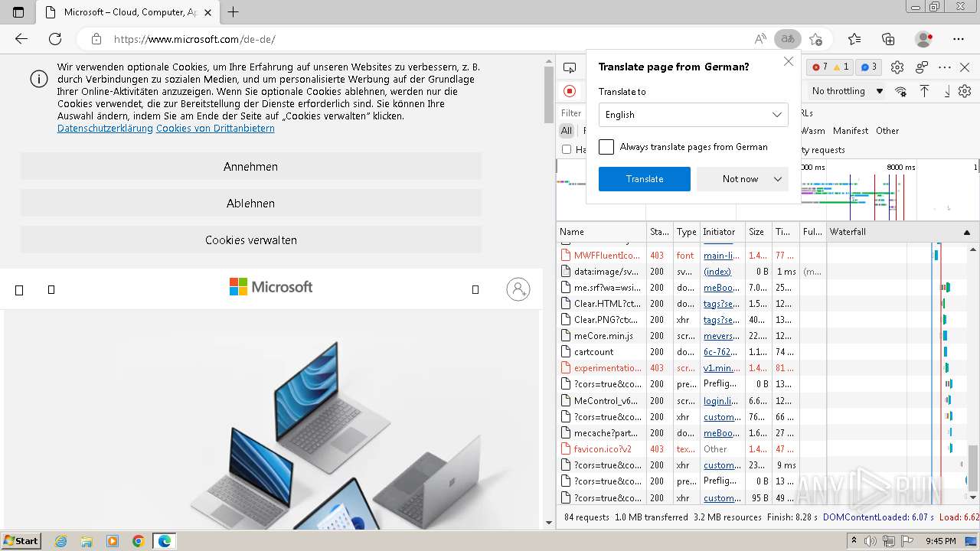The height and width of the screenshot is (551, 980).
Task: Open the tab actions menu icon
Action: coord(18,12)
